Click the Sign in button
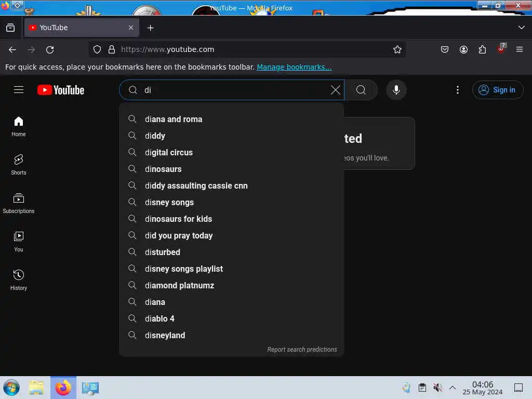The height and width of the screenshot is (399, 532). 497,90
